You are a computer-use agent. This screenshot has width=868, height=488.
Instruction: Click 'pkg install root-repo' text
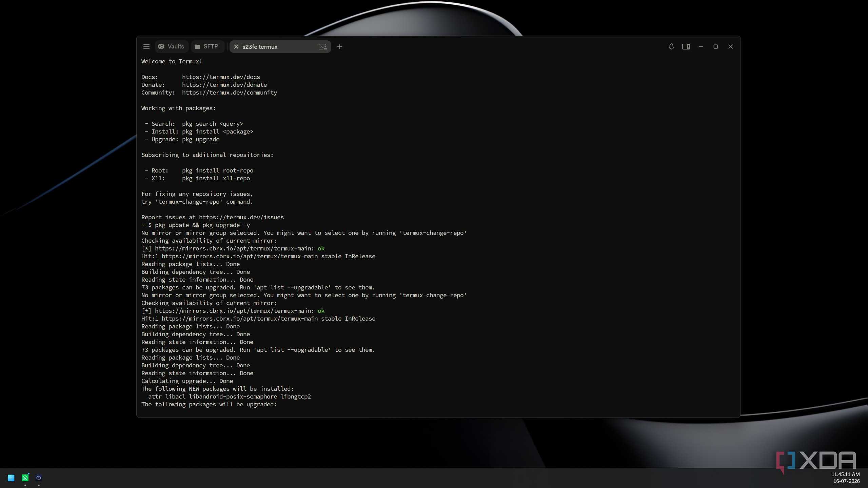[x=218, y=170]
